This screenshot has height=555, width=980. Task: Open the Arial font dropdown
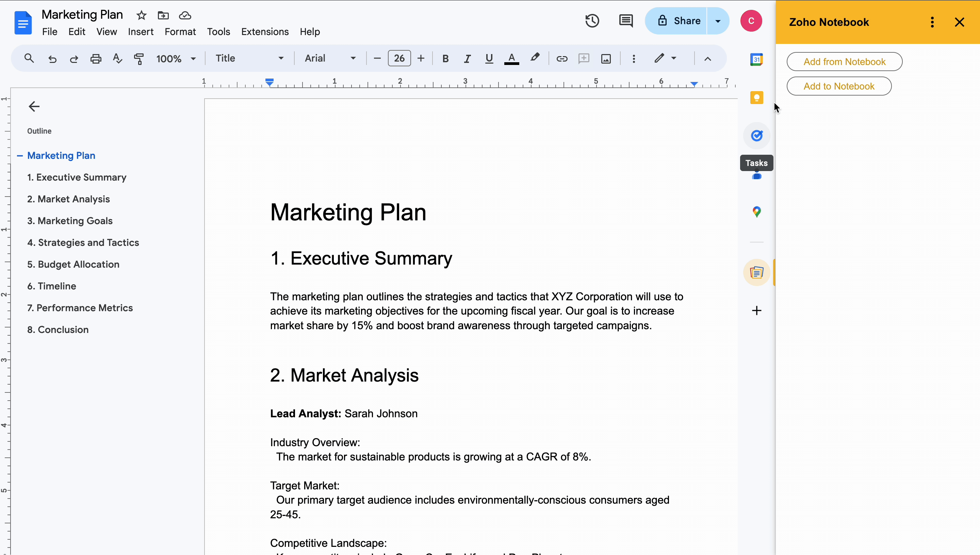coord(330,58)
